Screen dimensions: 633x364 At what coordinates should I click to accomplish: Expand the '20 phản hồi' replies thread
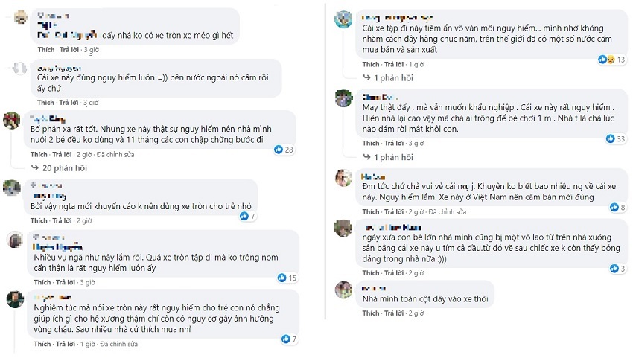tap(65, 168)
